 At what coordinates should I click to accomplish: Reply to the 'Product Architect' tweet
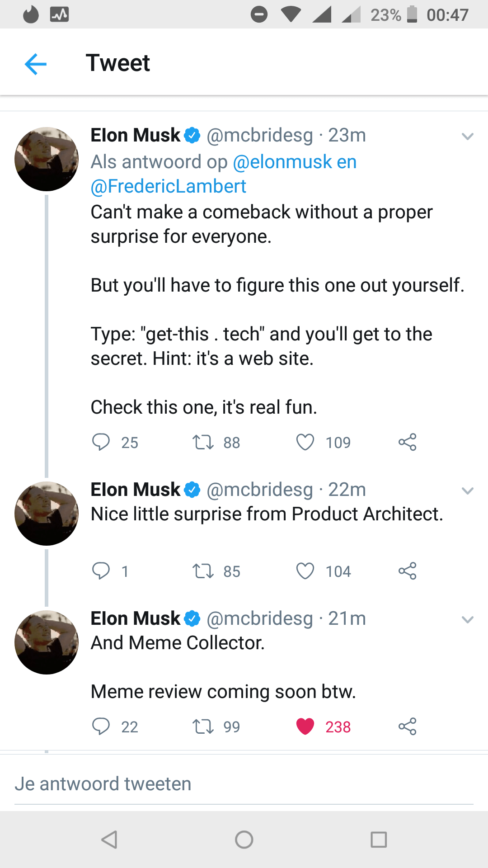pos(101,571)
